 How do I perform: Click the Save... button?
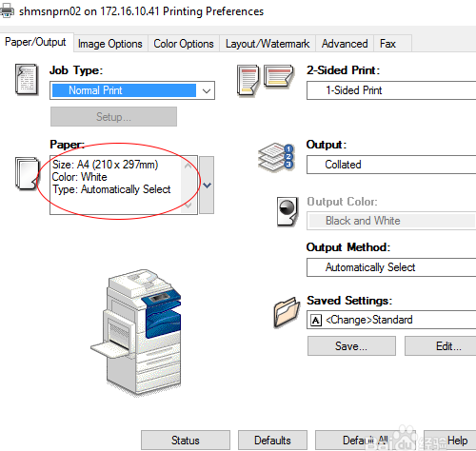click(x=351, y=346)
